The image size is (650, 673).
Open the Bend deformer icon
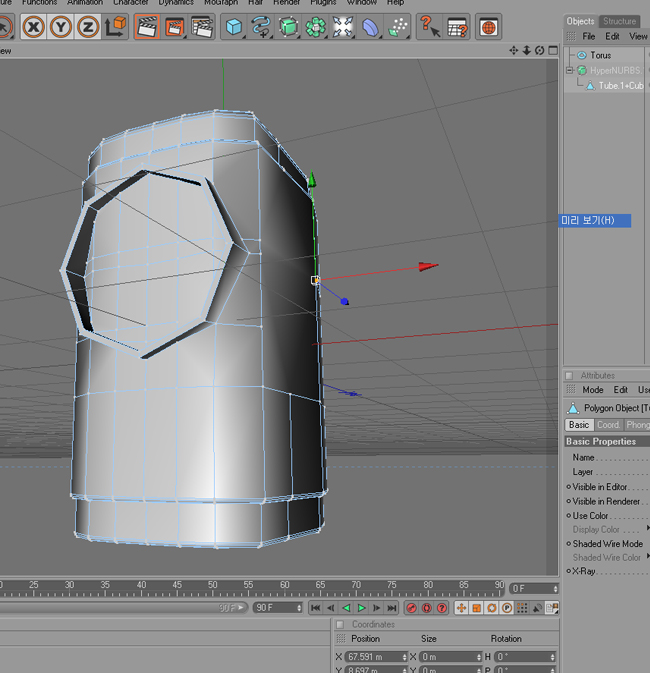click(370, 27)
